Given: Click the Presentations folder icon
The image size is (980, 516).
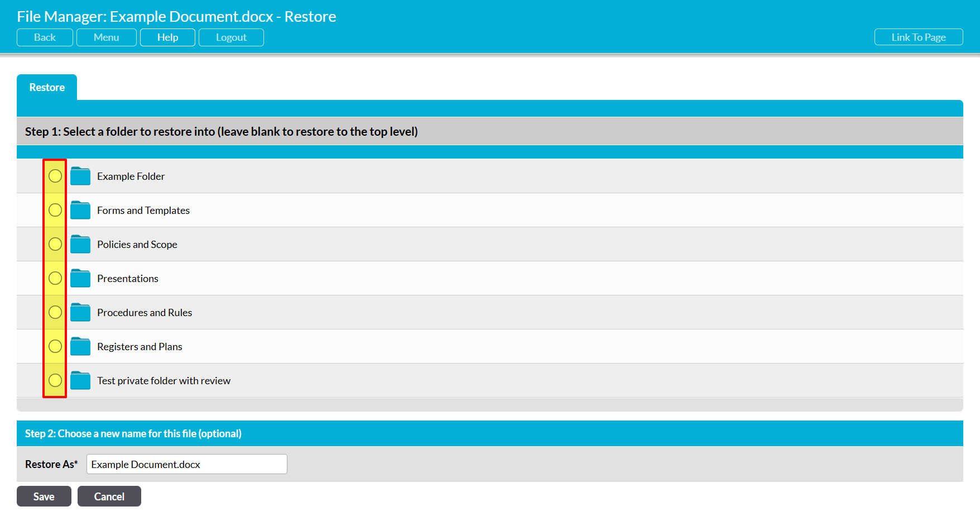Looking at the screenshot, I should click(80, 279).
